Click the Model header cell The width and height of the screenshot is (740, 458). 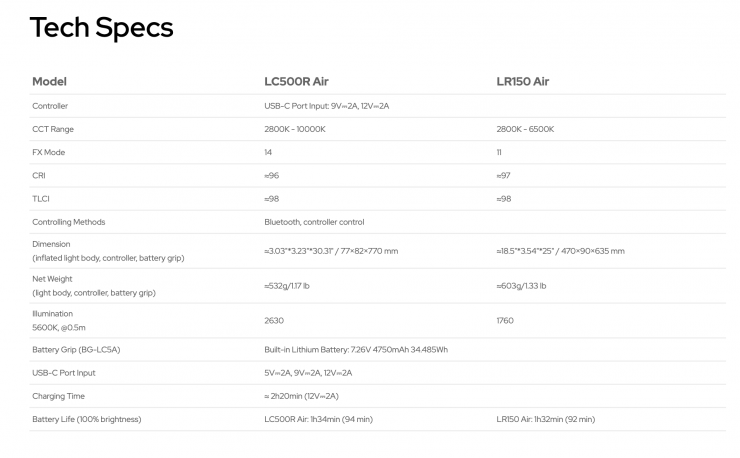click(49, 81)
